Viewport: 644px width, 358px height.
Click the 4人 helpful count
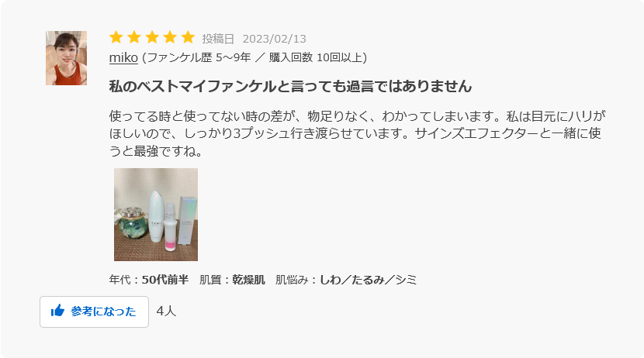[166, 312]
